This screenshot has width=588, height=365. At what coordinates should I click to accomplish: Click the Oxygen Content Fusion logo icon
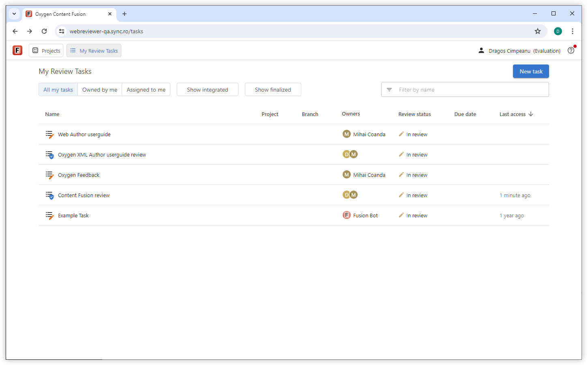point(17,50)
